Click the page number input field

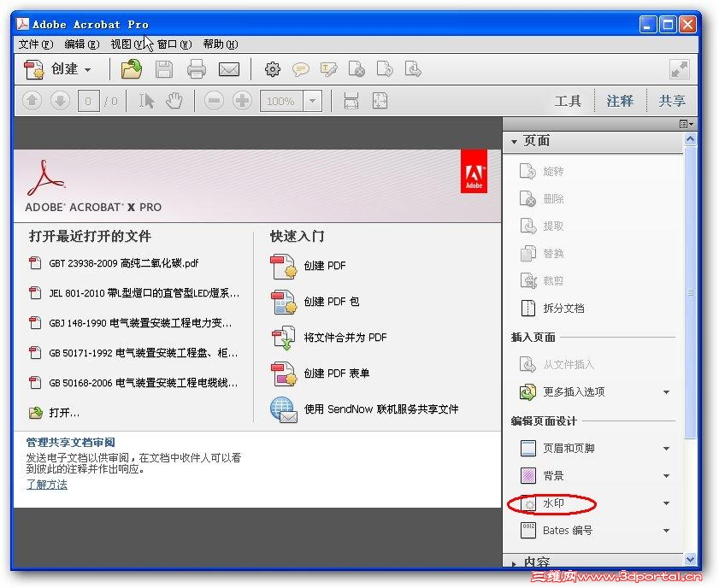pos(88,101)
